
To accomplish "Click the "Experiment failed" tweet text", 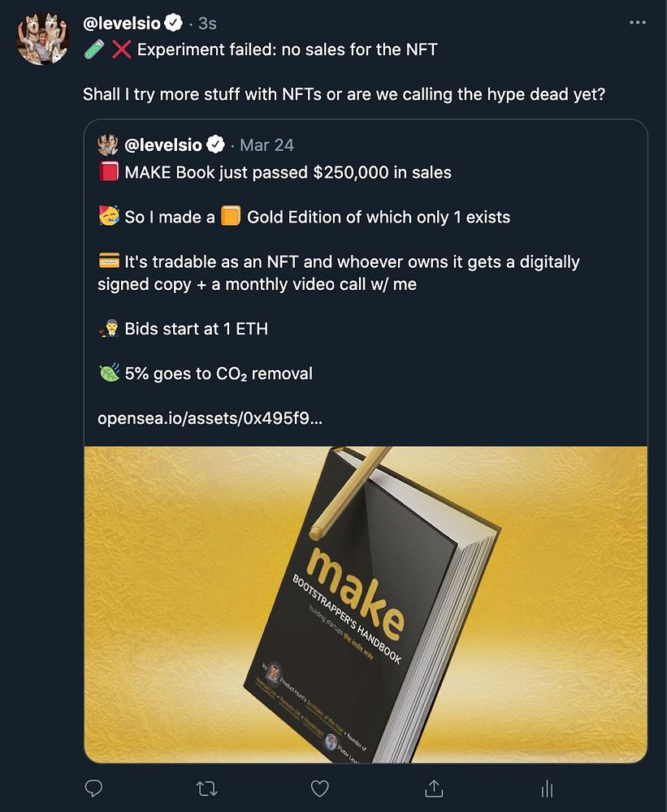I will coord(287,50).
